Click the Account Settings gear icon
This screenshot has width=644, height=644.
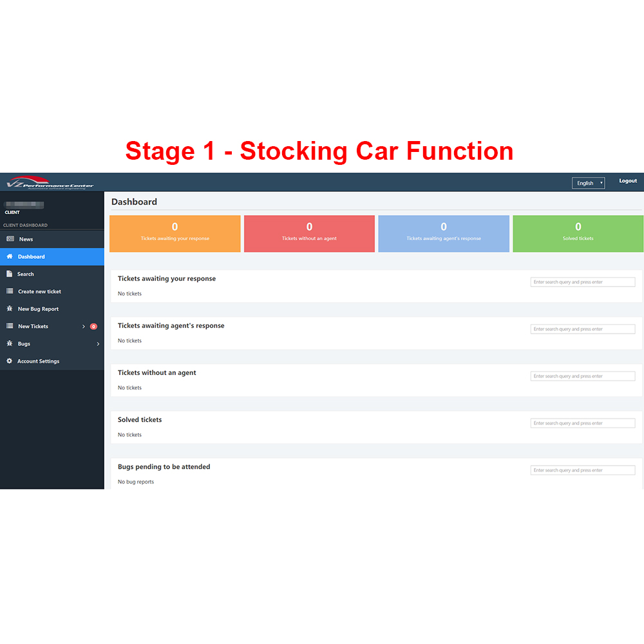[10, 361]
